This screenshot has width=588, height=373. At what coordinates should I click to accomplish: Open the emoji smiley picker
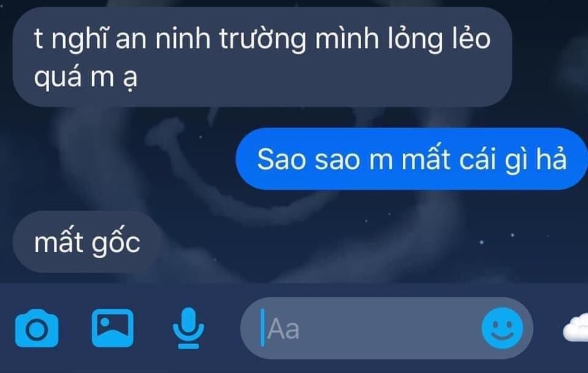[x=502, y=328]
